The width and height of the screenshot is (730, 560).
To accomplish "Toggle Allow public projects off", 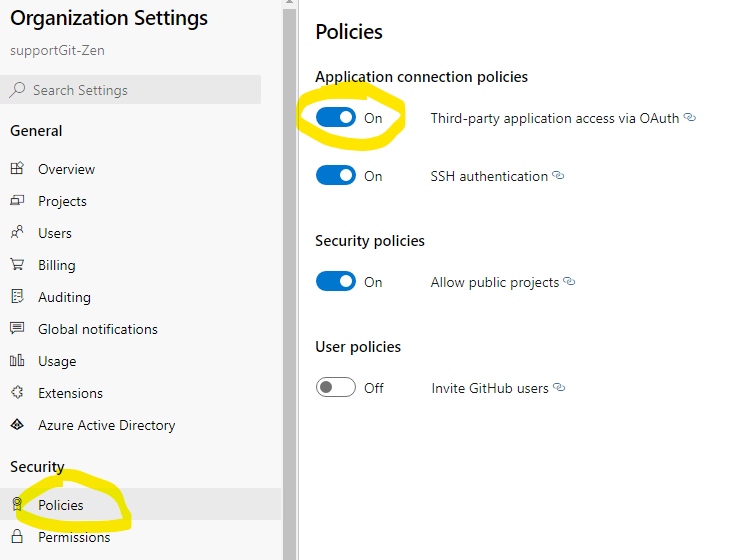I will tap(336, 281).
